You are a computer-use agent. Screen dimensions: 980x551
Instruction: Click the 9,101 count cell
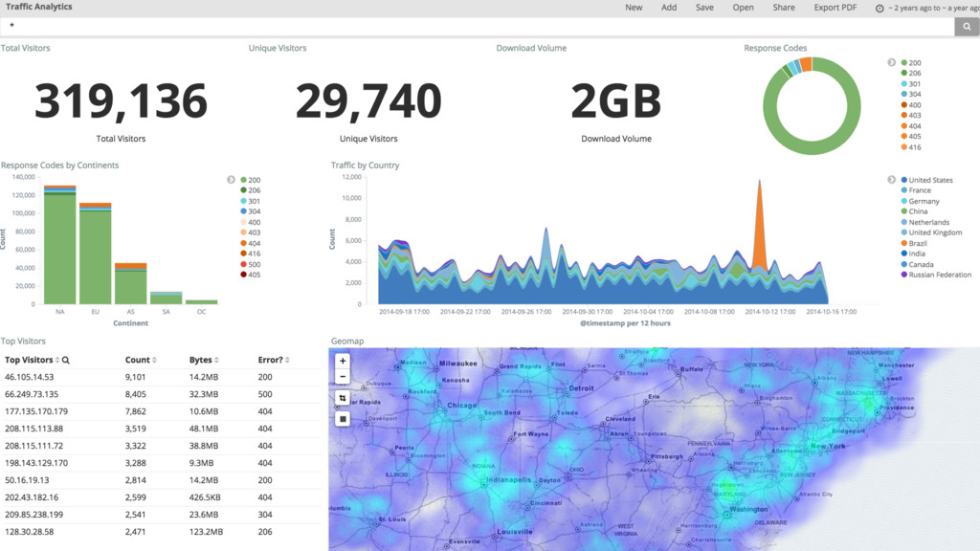click(x=136, y=377)
